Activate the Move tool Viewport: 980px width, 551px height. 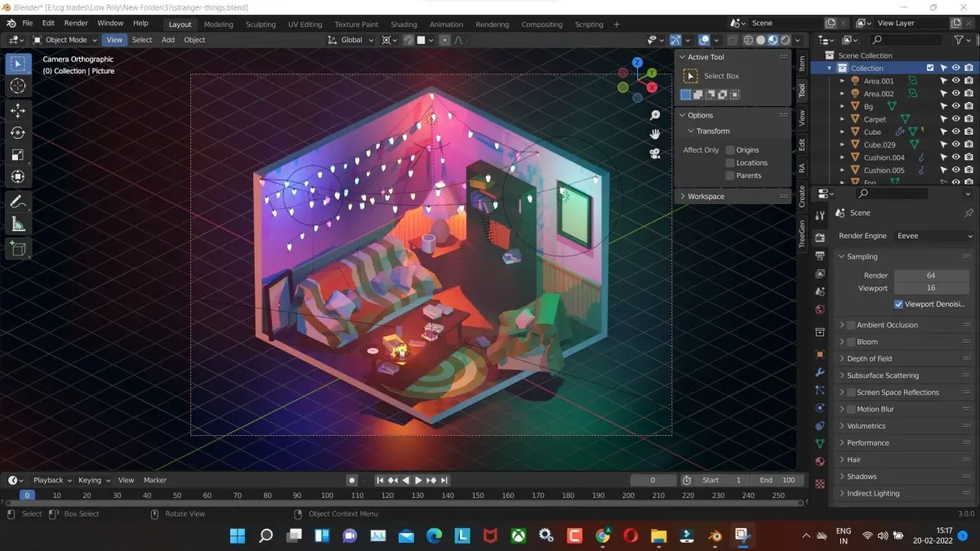(x=18, y=111)
